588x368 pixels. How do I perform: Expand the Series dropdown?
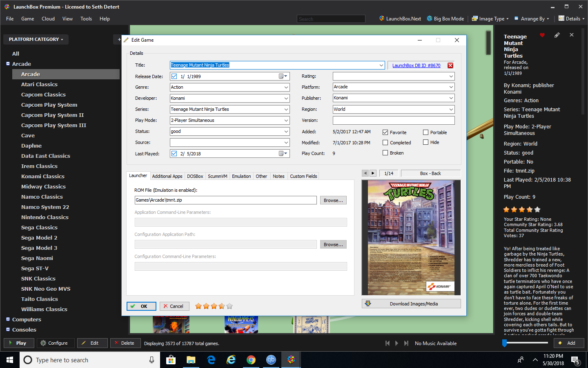[x=286, y=109]
